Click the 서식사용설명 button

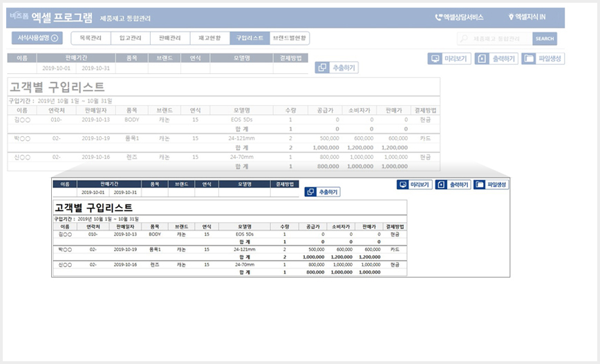point(37,38)
